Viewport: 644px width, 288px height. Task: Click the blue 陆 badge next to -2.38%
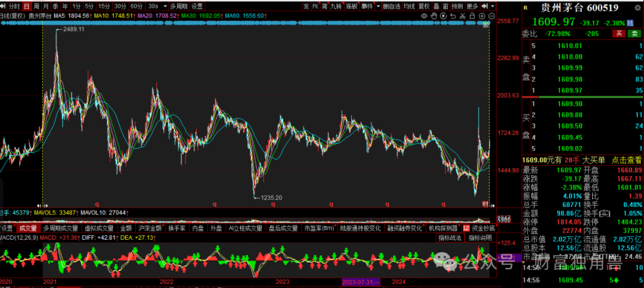point(630,23)
